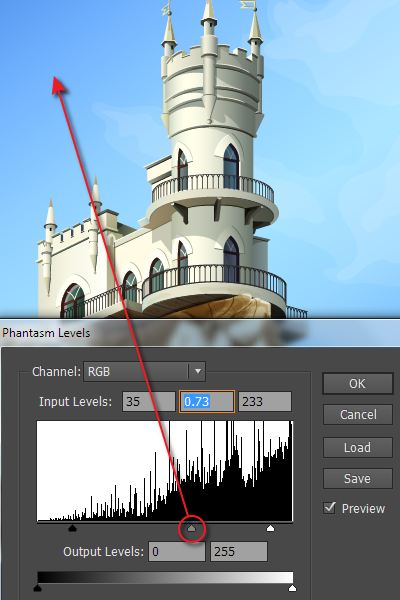Click OK to apply levels
Viewport: 400px width, 600px height.
click(358, 383)
